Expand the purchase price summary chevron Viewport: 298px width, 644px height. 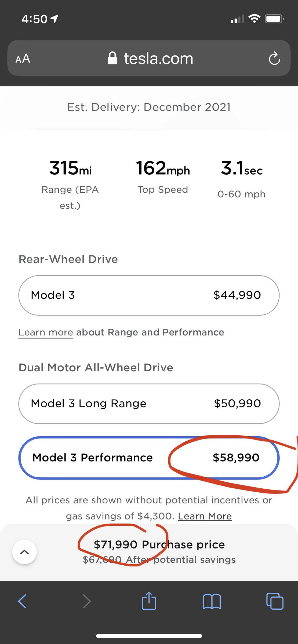tap(24, 552)
